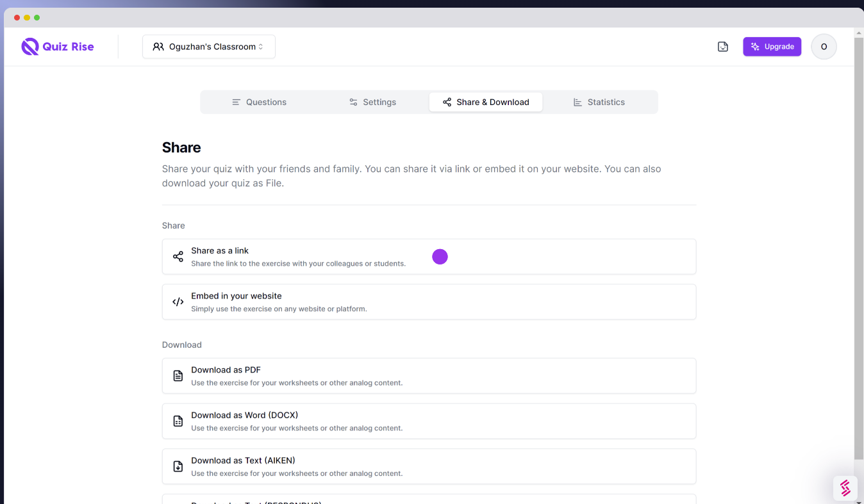This screenshot has height=504, width=864.
Task: Open the export document icon in the top bar
Action: pos(722,46)
